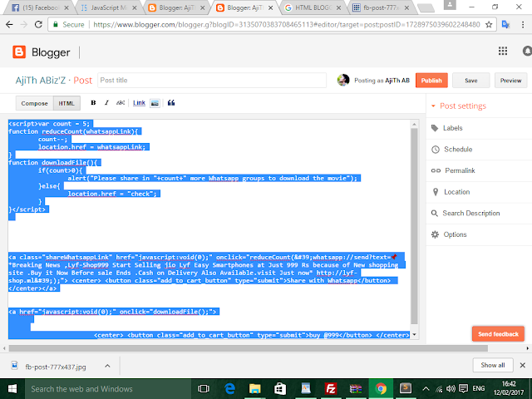Click the editor vertical scrollbar
532x399 pixels.
(414, 226)
